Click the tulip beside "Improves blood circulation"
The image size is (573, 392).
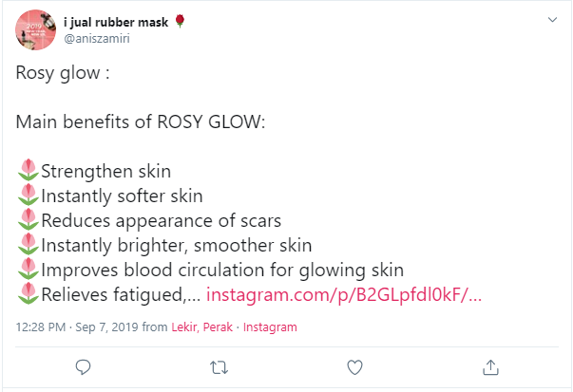point(28,270)
